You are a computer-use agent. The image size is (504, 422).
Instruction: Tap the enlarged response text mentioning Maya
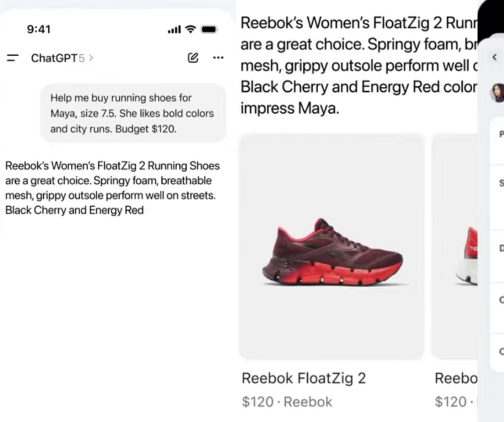point(357,65)
